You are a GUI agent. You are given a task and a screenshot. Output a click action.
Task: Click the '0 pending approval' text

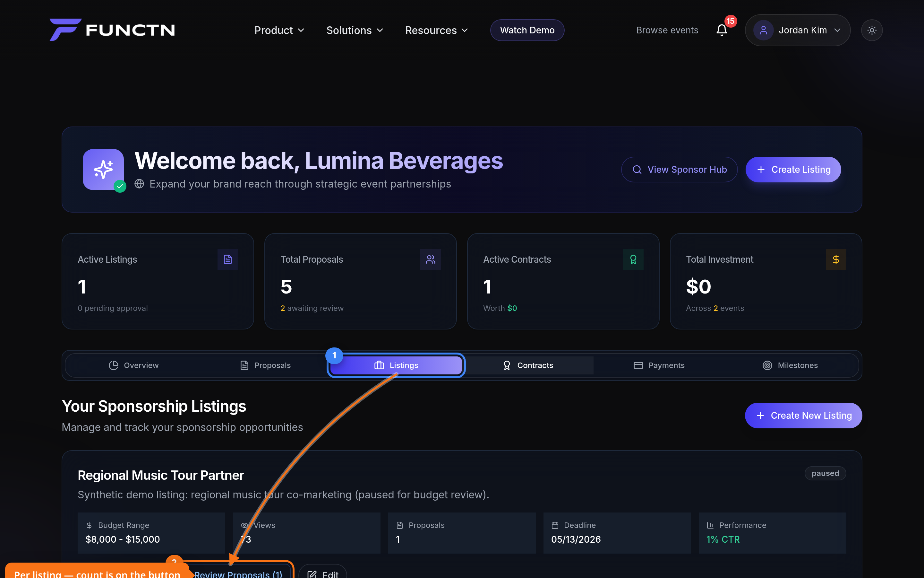click(x=113, y=308)
